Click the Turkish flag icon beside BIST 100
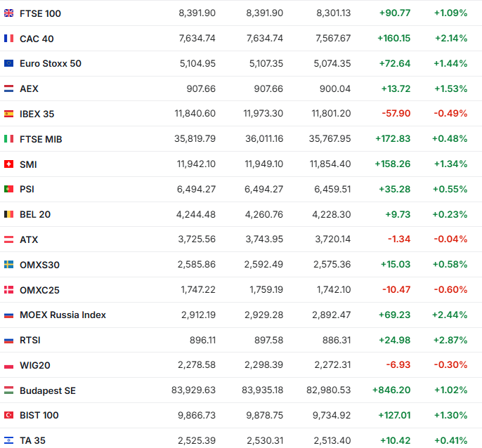Screen dimensions: 482x448 click(8, 416)
